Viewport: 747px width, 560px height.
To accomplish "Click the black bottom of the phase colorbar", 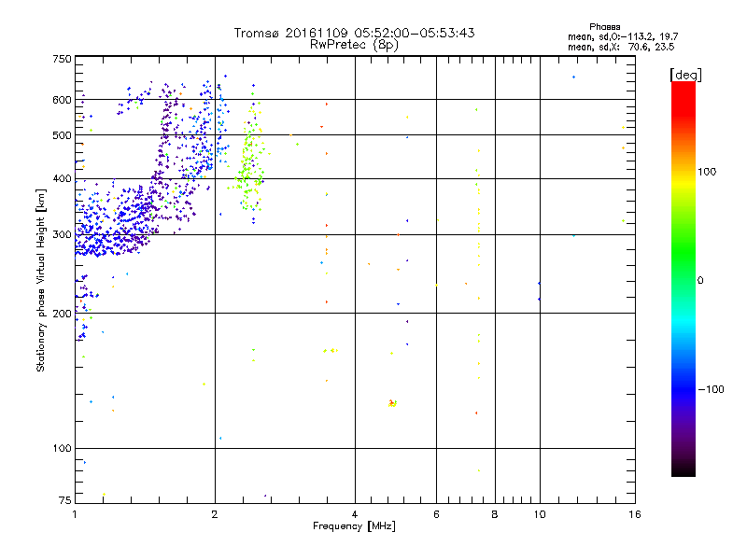I will point(684,469).
